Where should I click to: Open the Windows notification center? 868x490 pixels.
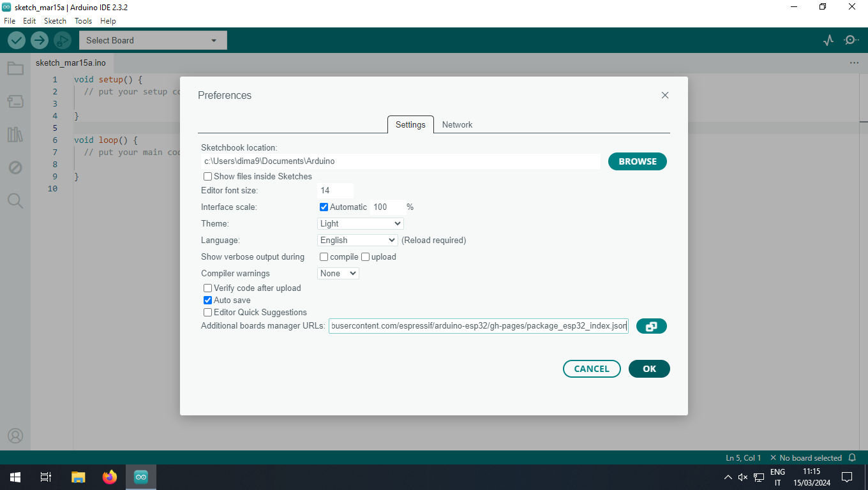point(847,477)
